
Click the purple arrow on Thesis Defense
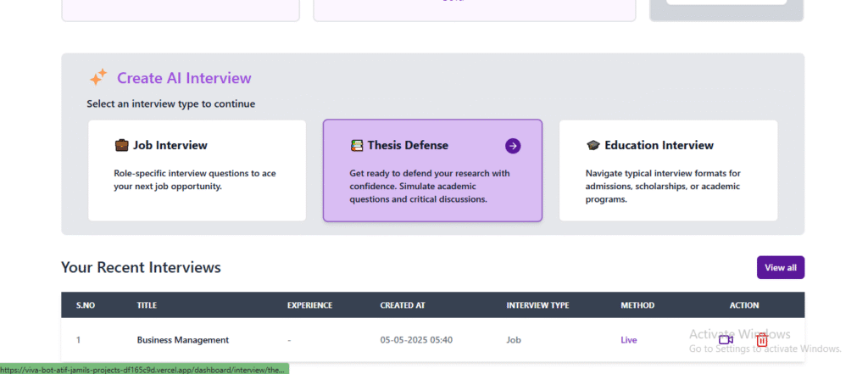click(513, 146)
